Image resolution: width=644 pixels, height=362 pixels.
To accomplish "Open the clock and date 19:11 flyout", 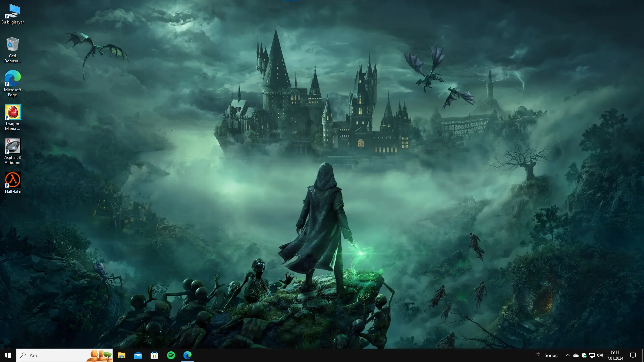I will 615,355.
